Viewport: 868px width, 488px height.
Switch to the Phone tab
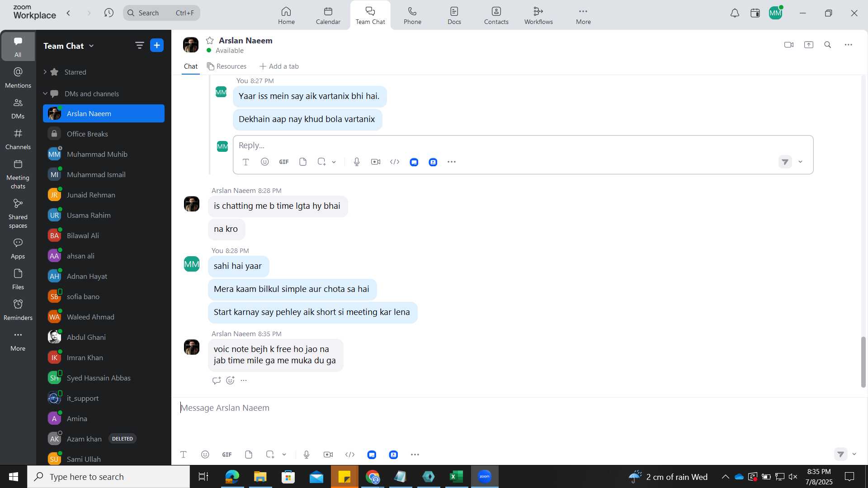click(x=412, y=15)
